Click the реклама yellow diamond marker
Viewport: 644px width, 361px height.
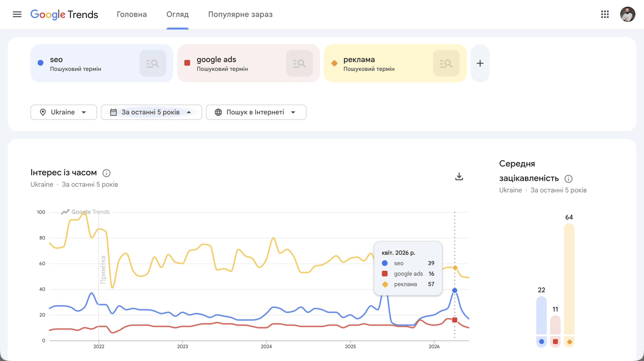pyautogui.click(x=334, y=63)
